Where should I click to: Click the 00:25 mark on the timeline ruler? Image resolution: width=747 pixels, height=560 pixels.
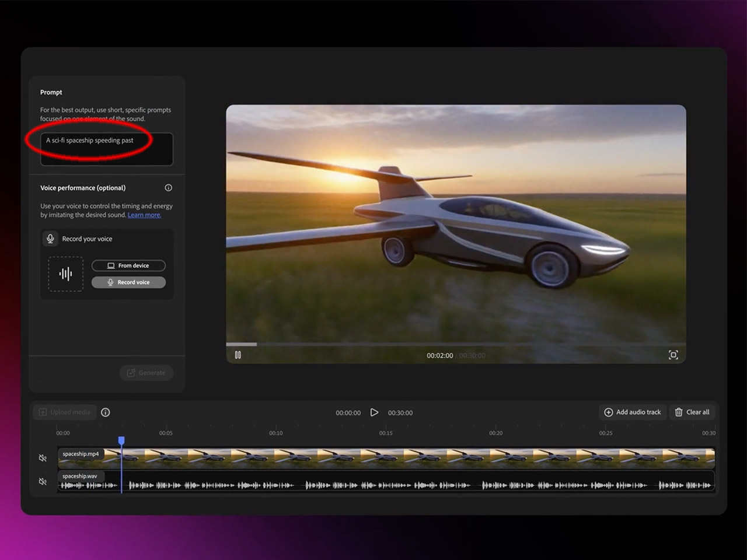[x=606, y=433]
